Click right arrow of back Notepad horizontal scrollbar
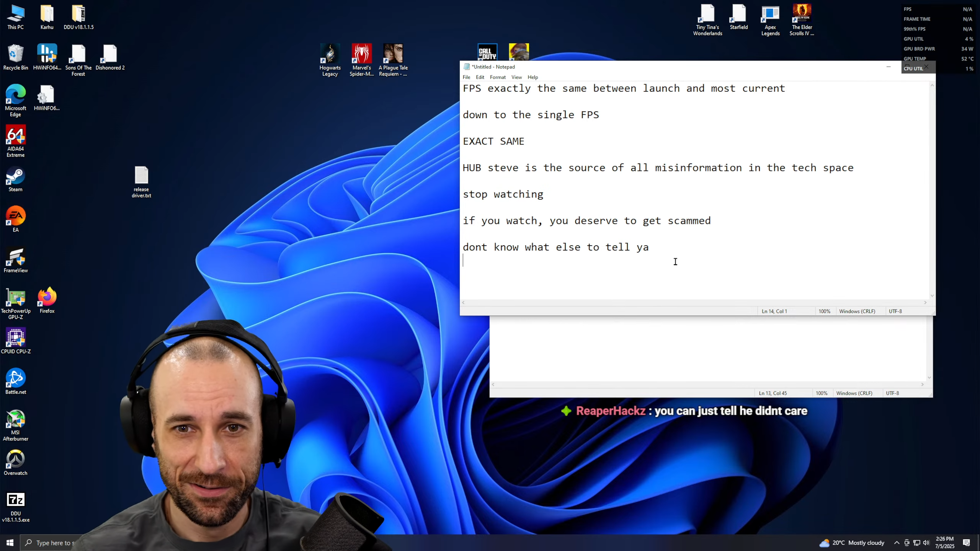The width and height of the screenshot is (980, 551). 922,384
